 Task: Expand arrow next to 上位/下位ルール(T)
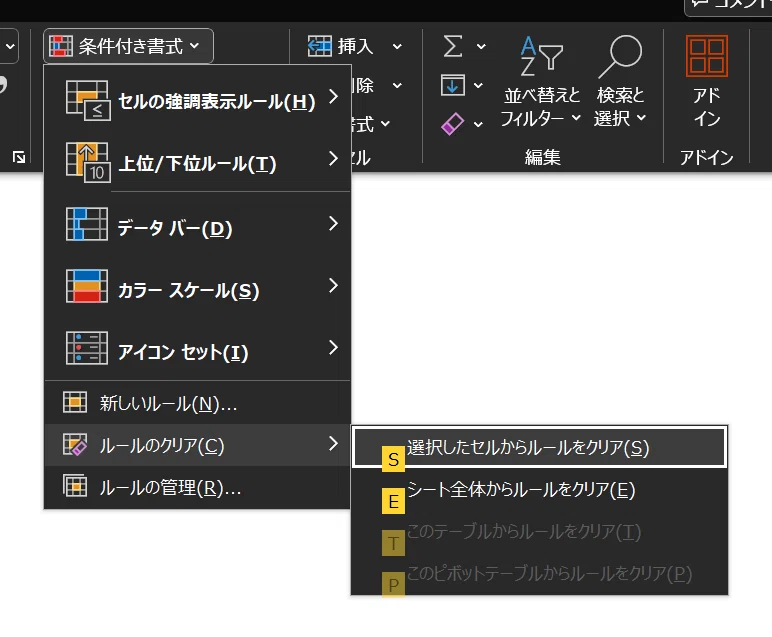coord(333,159)
